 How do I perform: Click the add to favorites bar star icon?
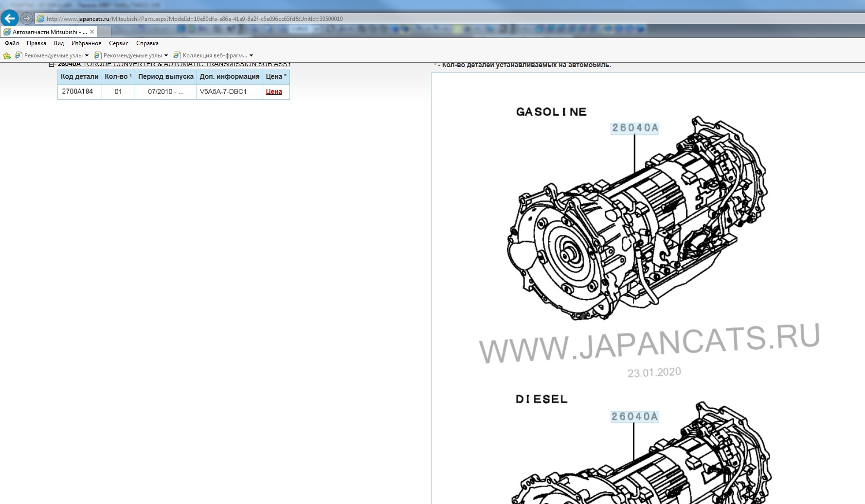tap(7, 55)
